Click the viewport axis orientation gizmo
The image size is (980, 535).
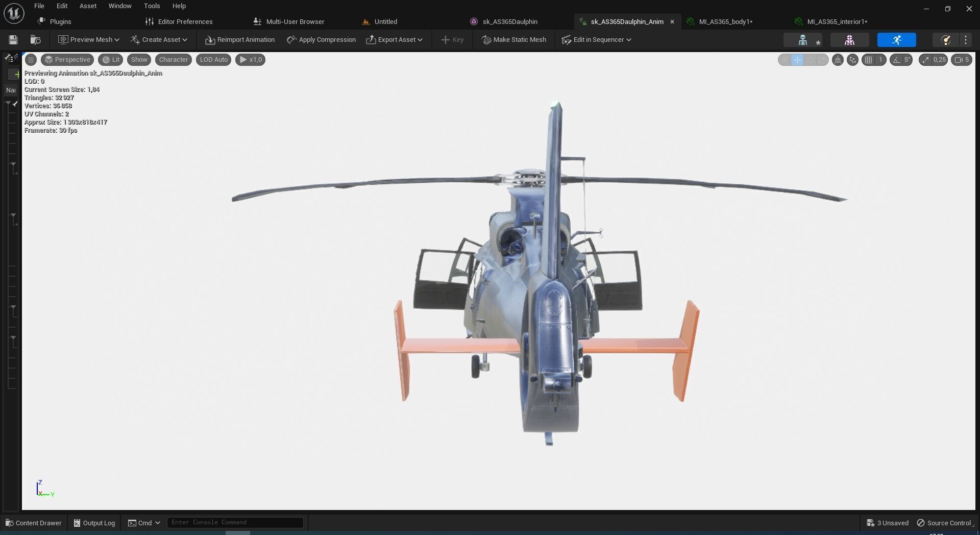45,489
